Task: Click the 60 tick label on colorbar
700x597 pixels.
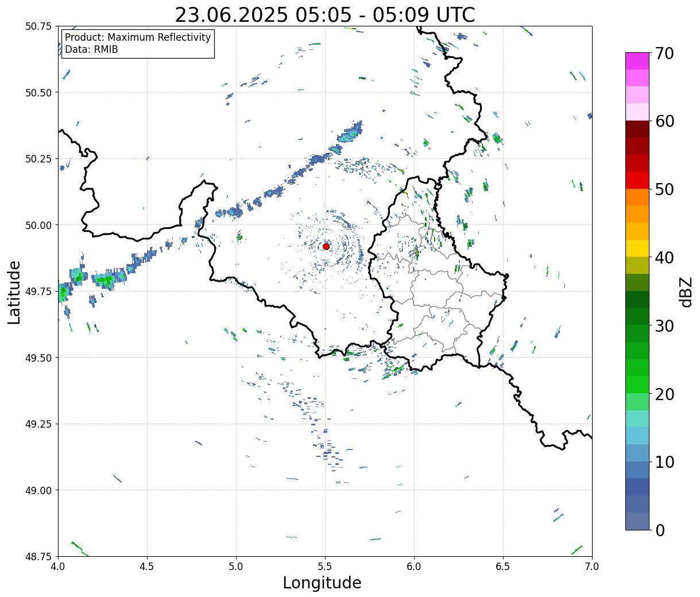Action: pos(664,121)
